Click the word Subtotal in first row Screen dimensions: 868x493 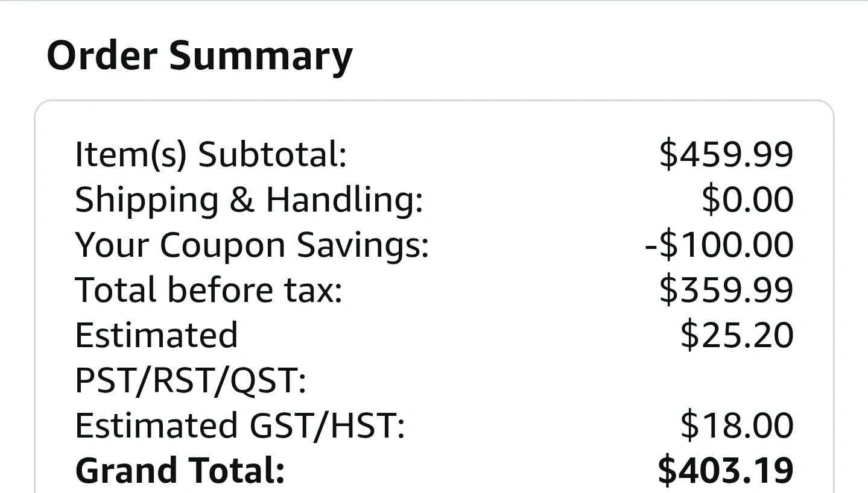coord(272,154)
